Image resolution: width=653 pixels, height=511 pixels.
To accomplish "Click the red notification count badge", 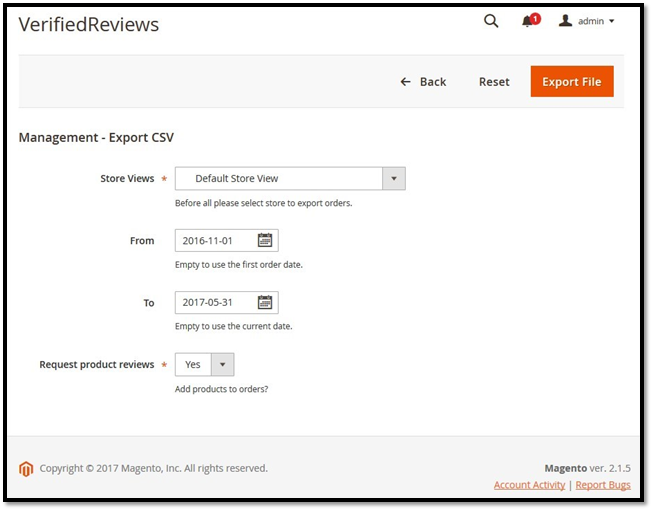I will (535, 18).
